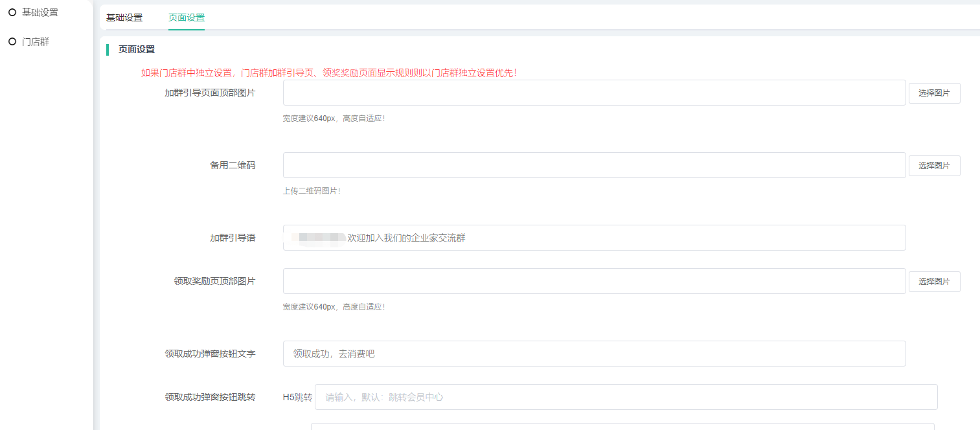Click the H5跳转 input with 跳转会员中心 placeholder

(626, 397)
